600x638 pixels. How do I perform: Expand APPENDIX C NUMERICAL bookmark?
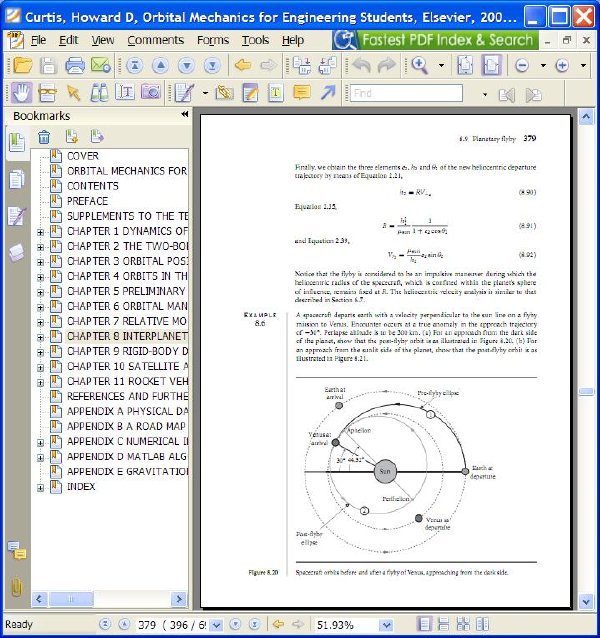pyautogui.click(x=40, y=443)
